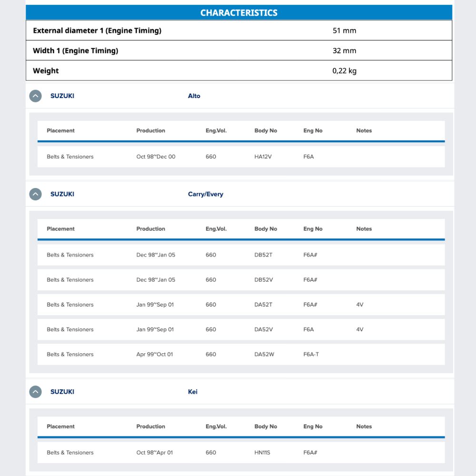Screen dimensions: 476x476
Task: Click the Alto model link
Action: point(194,96)
